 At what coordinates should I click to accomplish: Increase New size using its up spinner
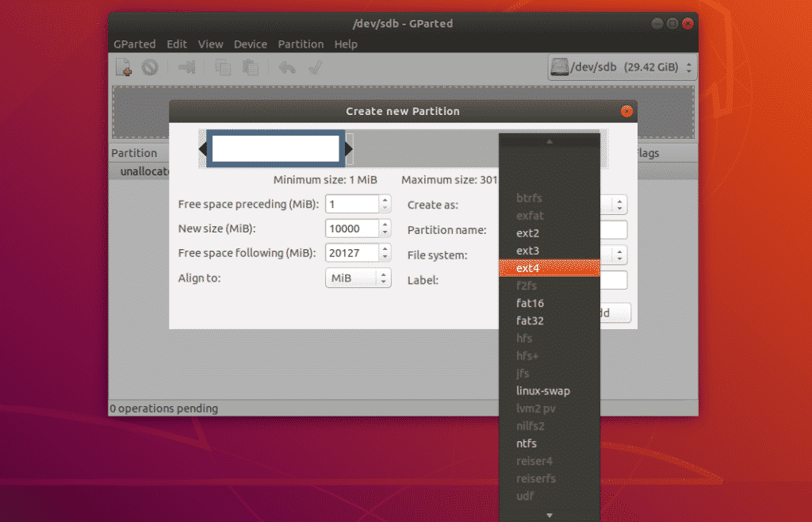[384, 225]
